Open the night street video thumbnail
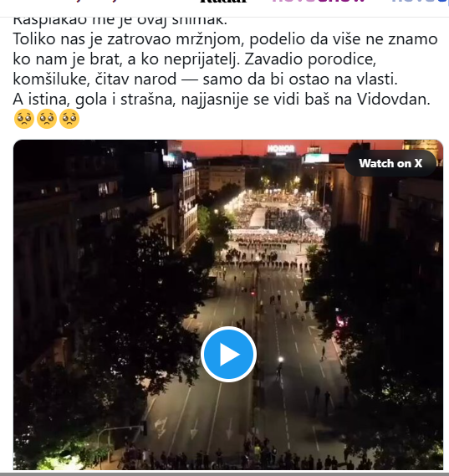Image resolution: width=449 pixels, height=476 pixels. 228,305
